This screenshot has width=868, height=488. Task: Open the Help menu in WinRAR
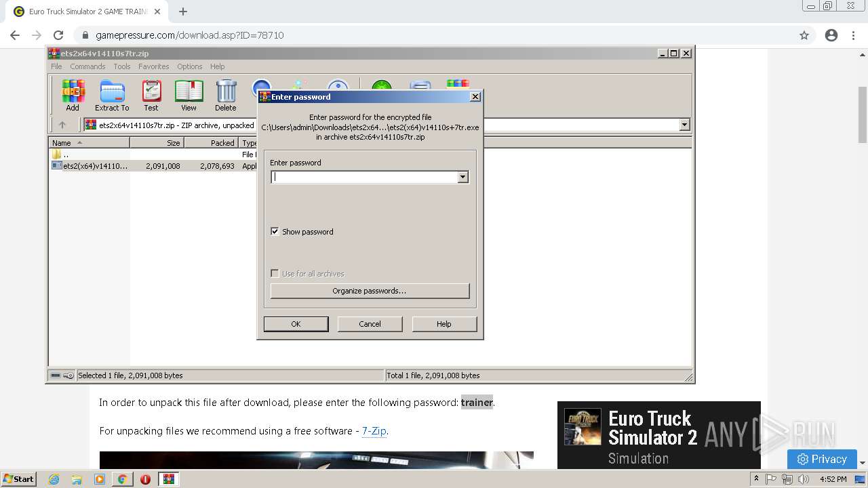pos(218,66)
